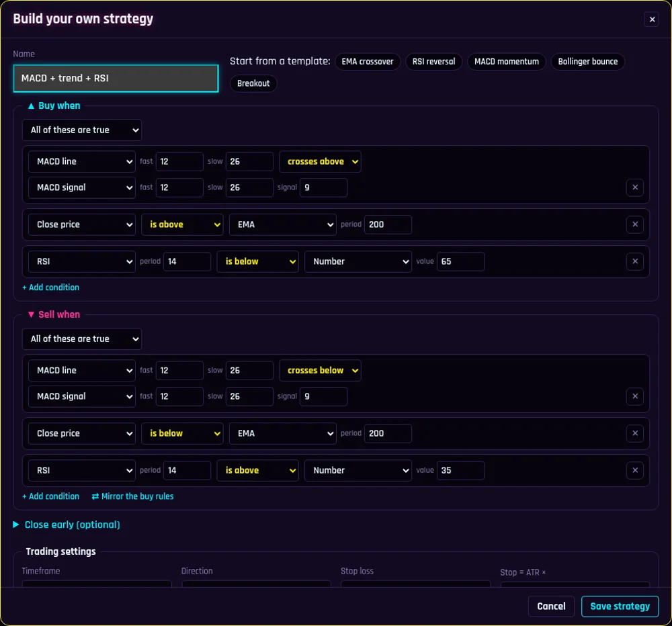Image resolution: width=672 pixels, height=626 pixels.
Task: Change the 'crosses above' operator dropdown
Action: pos(320,161)
